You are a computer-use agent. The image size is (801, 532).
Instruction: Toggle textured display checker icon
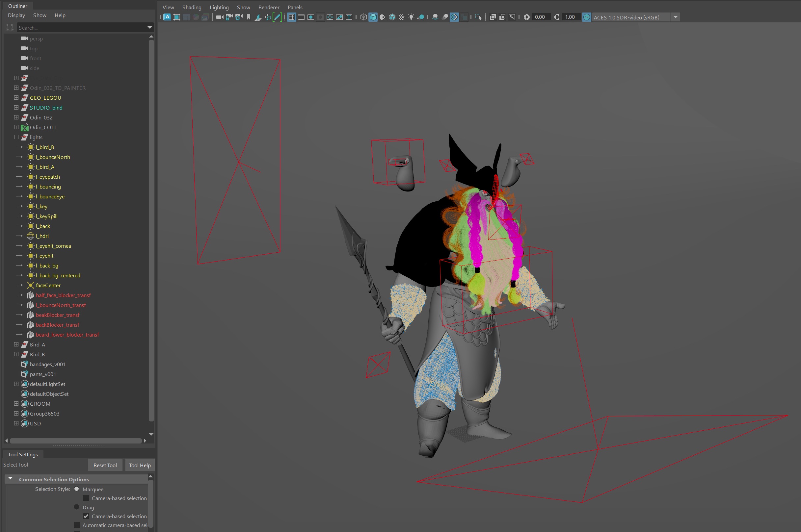[402, 17]
